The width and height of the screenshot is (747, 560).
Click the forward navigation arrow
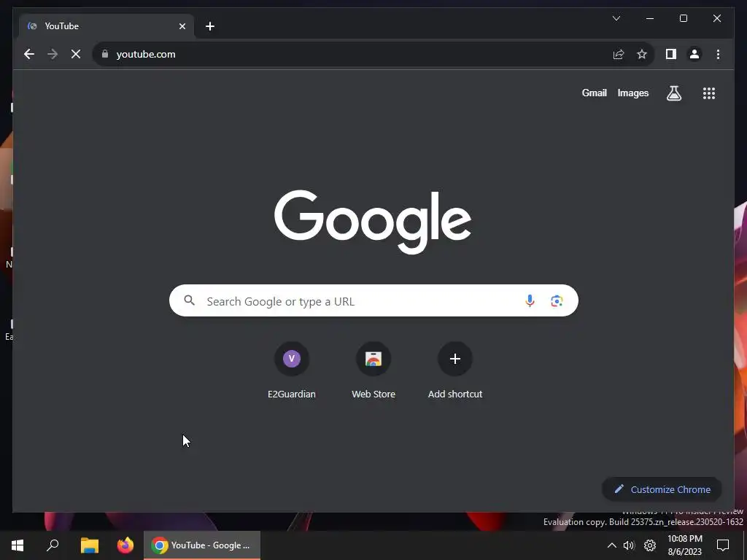click(x=53, y=54)
